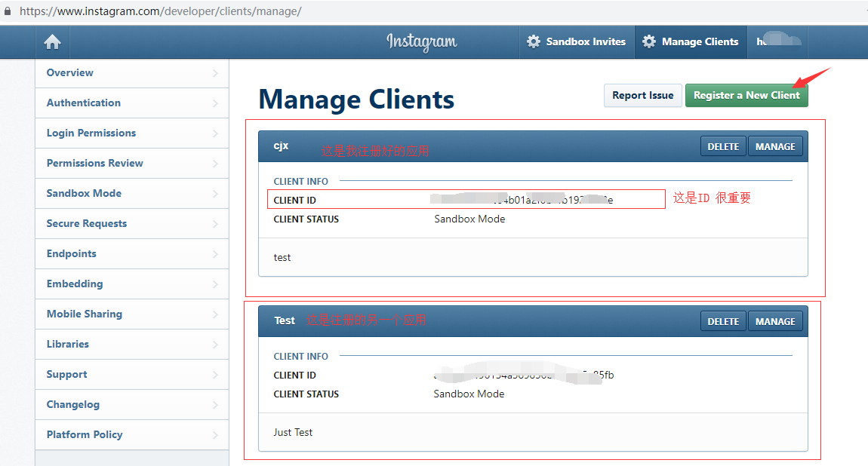The width and height of the screenshot is (868, 466).
Task: Click chevron next to Login Permissions
Action: [215, 133]
